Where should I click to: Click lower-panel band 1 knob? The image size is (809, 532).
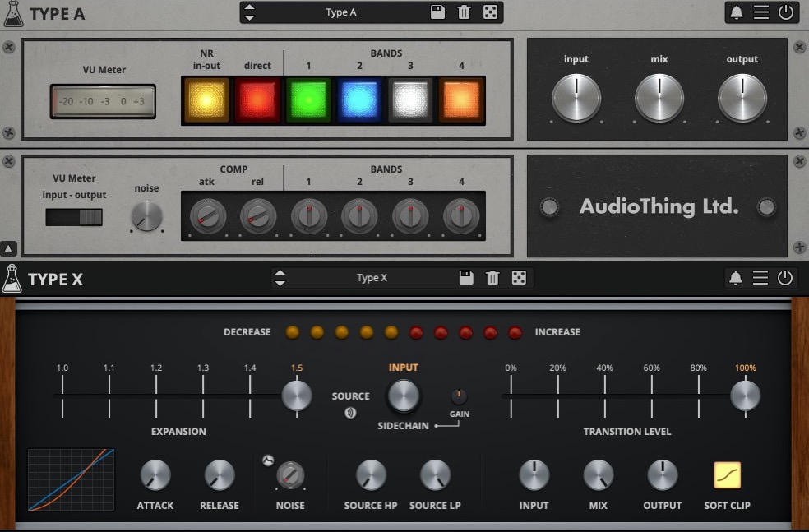point(309,216)
